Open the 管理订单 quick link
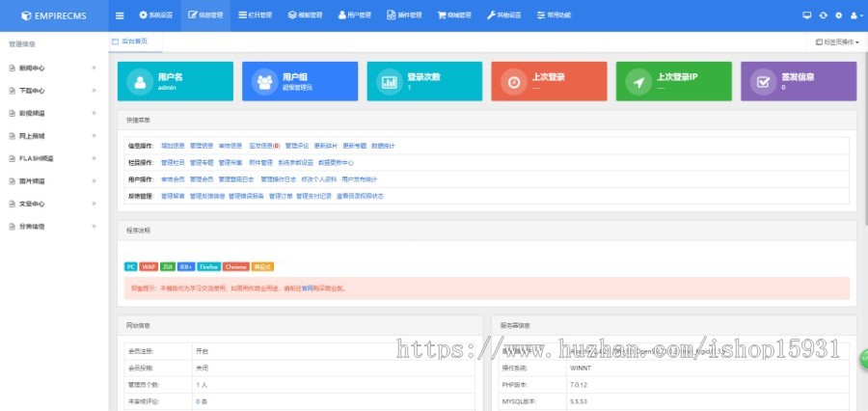 click(281, 196)
